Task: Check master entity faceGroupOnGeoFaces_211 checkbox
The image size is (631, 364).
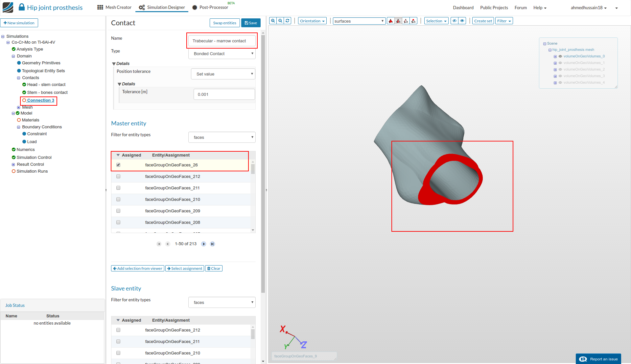Action: coord(118,188)
